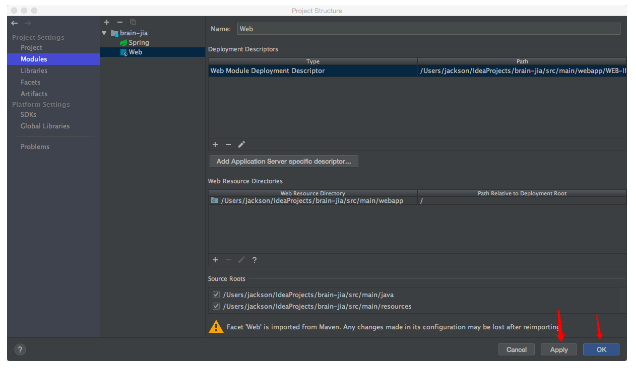Click the back navigation arrow

tap(15, 23)
